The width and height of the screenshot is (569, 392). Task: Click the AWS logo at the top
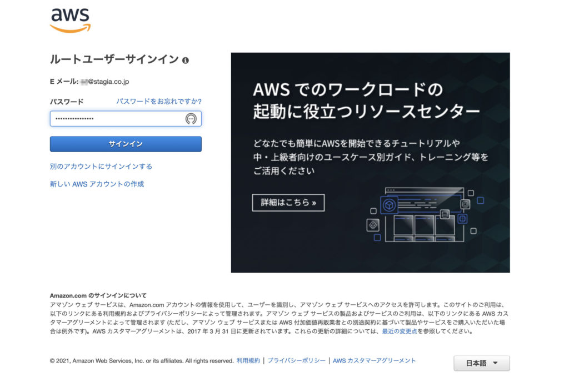pyautogui.click(x=70, y=21)
